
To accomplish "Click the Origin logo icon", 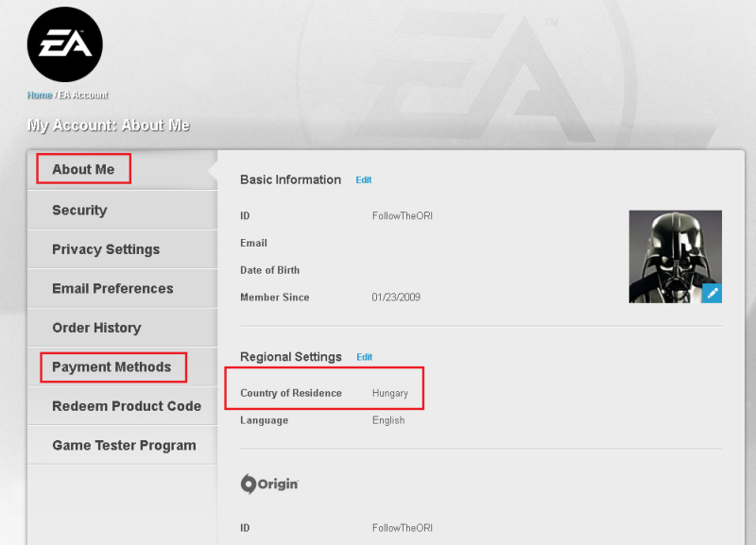I will click(269, 484).
